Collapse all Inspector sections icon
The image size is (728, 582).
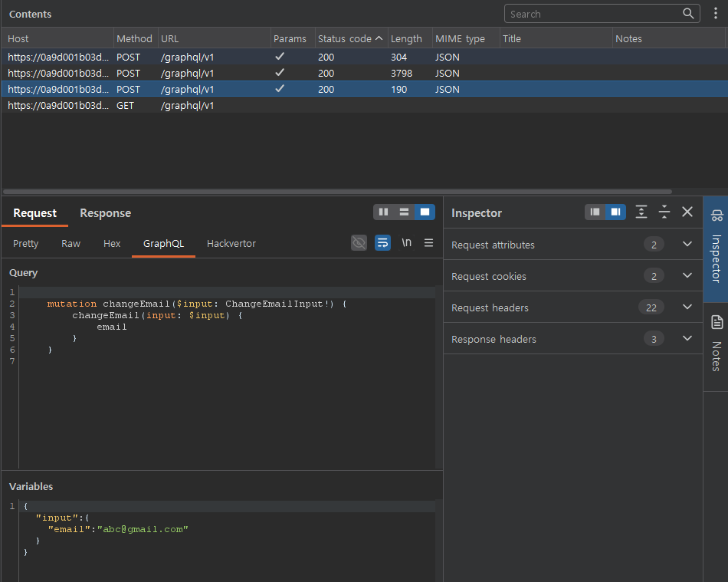pos(664,212)
